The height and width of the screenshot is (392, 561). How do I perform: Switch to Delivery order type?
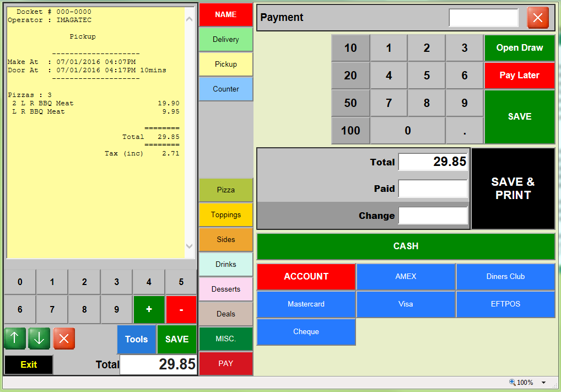click(x=226, y=40)
